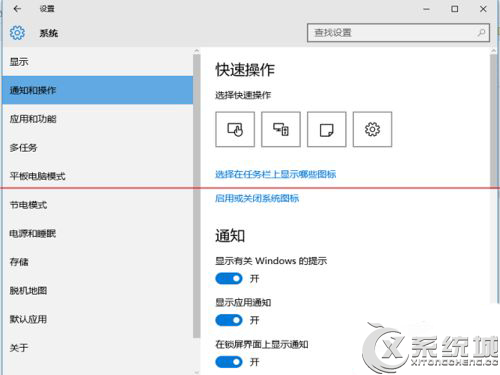
Task: Select the All settings gear quick action tile
Action: 372,129
